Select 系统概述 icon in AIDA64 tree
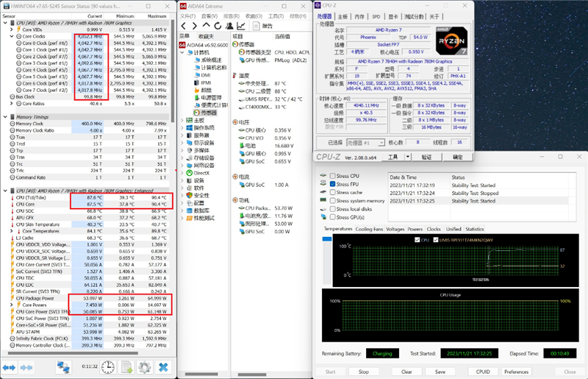This screenshot has width=588, height=379. (197, 60)
